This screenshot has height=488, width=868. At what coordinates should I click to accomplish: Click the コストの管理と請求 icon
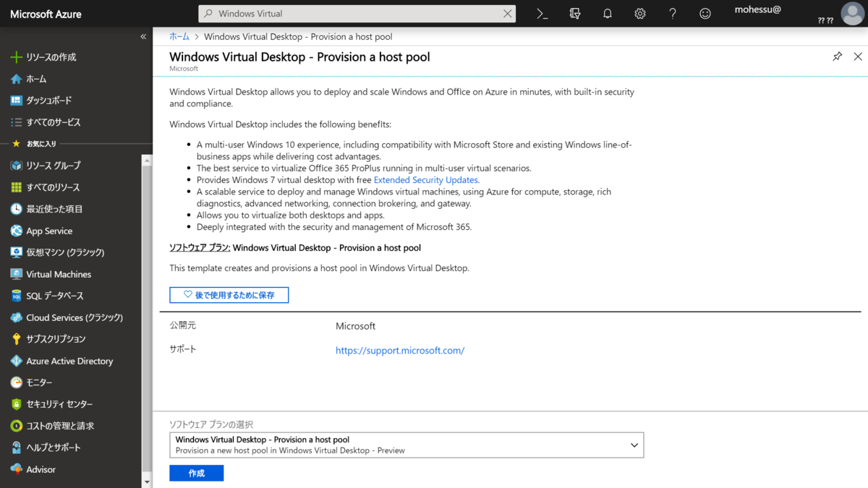[x=16, y=426]
